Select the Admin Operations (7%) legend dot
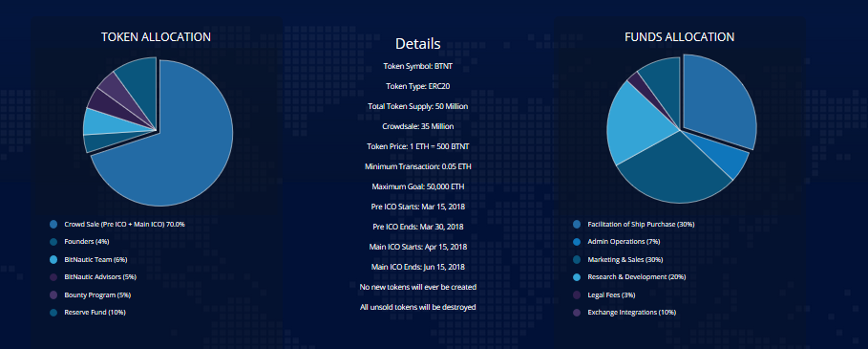 click(x=577, y=242)
